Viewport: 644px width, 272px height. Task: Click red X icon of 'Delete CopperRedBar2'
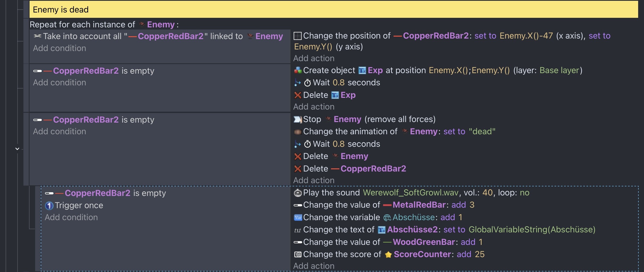tap(298, 169)
